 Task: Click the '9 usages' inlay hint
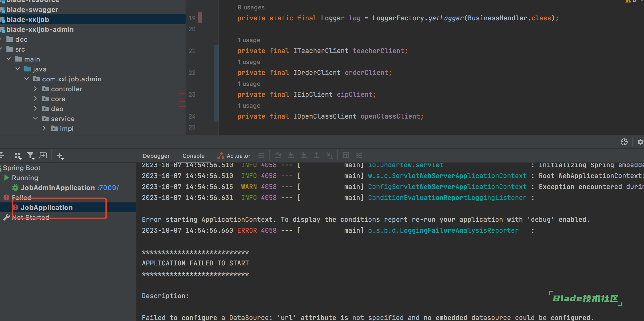[251, 7]
